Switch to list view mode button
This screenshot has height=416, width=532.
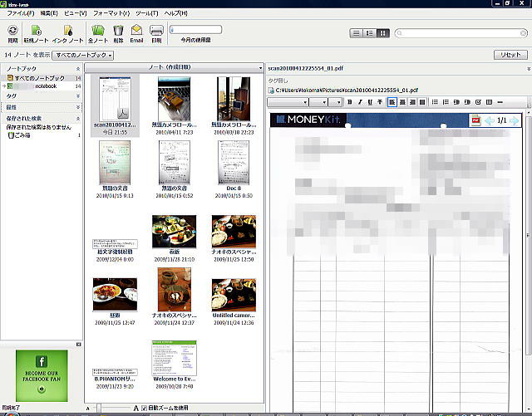coord(356,33)
